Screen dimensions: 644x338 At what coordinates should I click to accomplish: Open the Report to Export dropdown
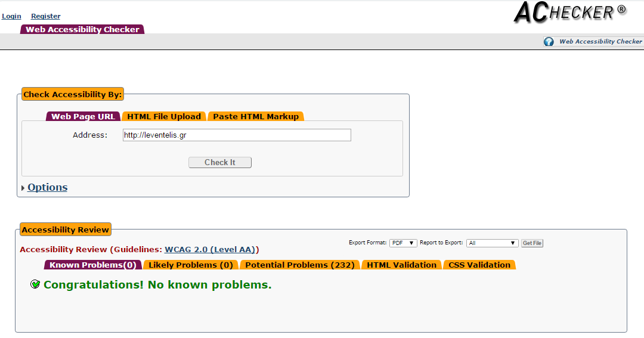(x=492, y=243)
